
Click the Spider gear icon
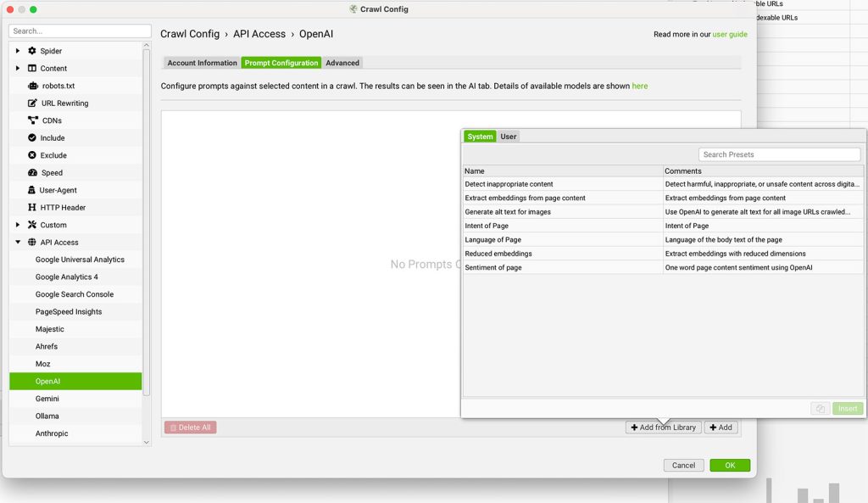point(32,50)
